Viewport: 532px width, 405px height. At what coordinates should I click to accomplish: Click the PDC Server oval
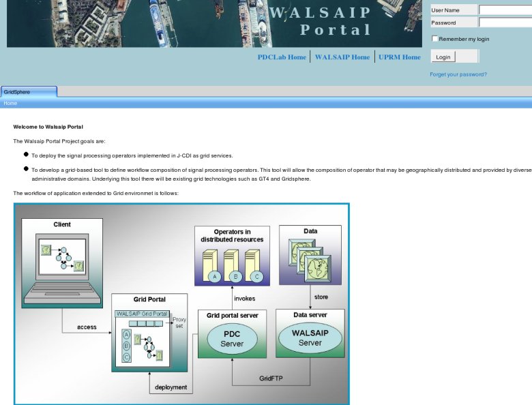[231, 339]
